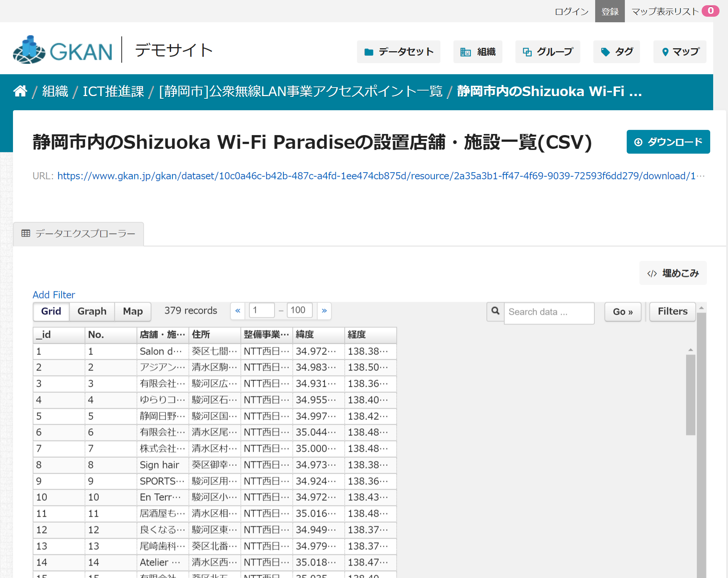This screenshot has height=578, width=728.
Task: Click the 店舗・施… column header
Action: (163, 335)
